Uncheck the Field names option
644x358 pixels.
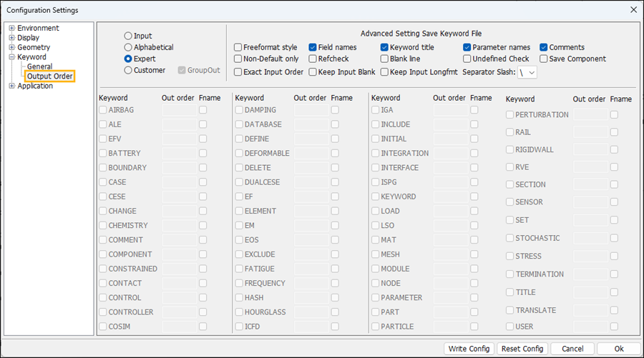coord(313,48)
